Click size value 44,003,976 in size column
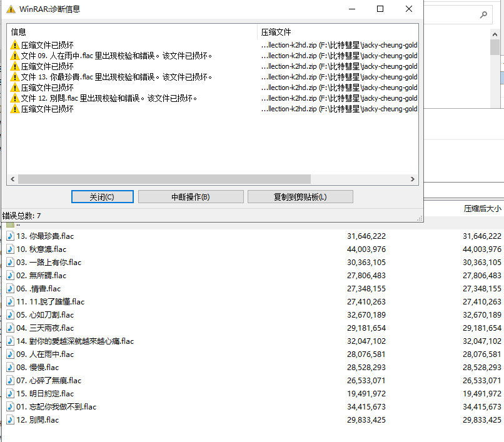The width and height of the screenshot is (504, 442). point(366,249)
